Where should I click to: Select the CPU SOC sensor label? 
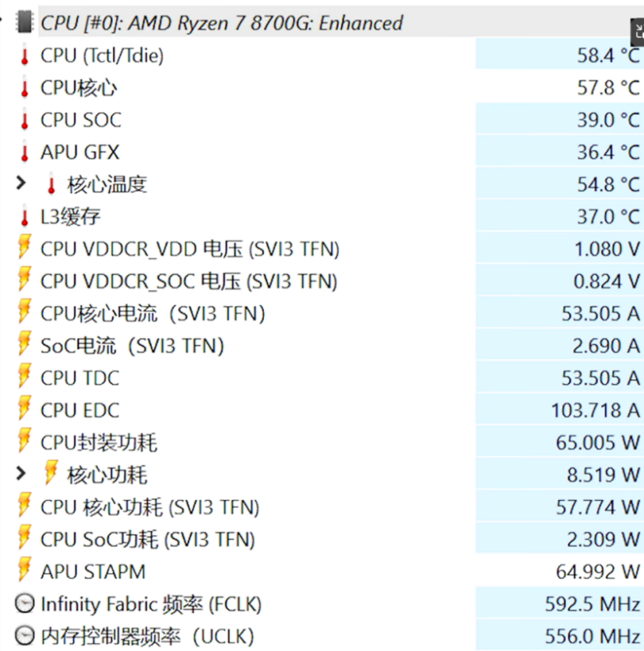point(81,120)
